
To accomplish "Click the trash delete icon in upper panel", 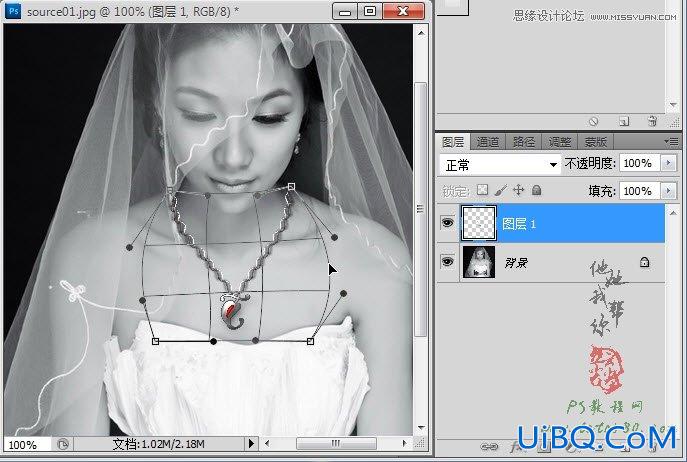I will 652,121.
